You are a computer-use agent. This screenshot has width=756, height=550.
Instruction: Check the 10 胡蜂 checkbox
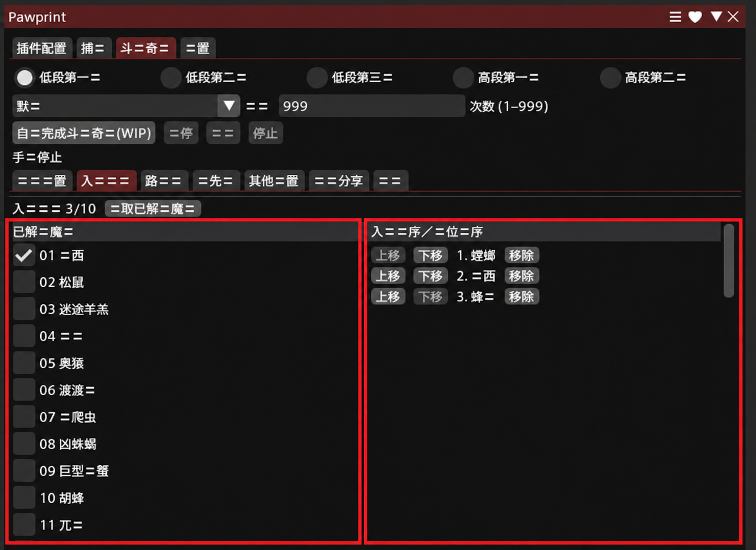24,498
